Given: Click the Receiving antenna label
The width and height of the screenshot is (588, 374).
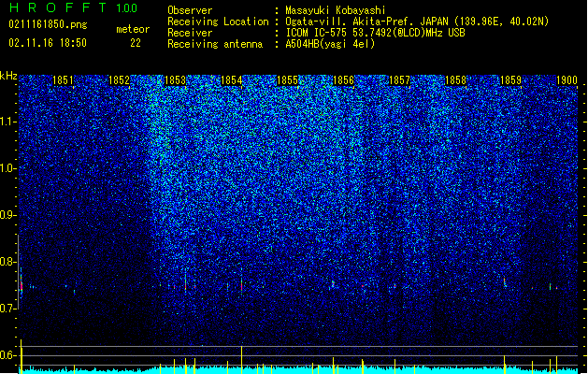Looking at the screenshot, I should [x=215, y=44].
